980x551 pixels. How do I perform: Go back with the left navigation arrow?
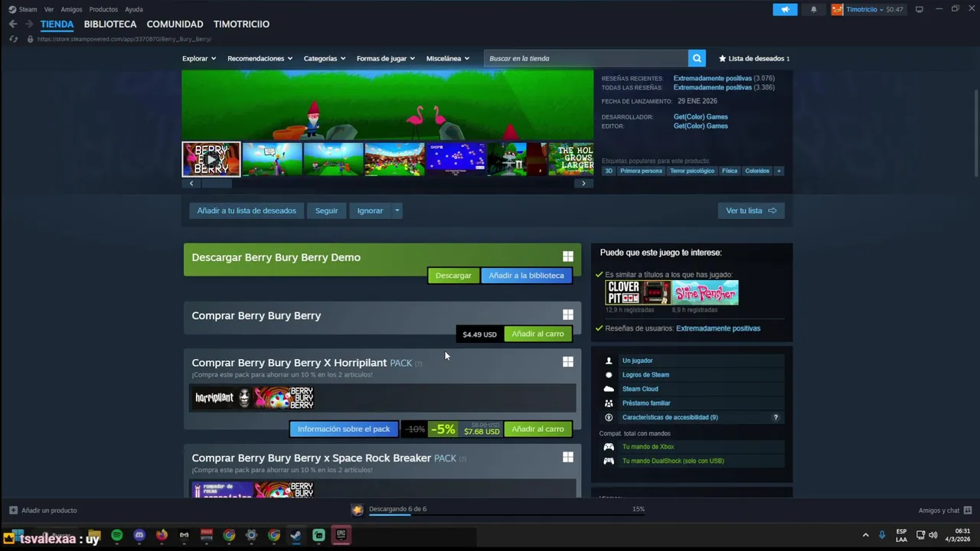pos(13,24)
